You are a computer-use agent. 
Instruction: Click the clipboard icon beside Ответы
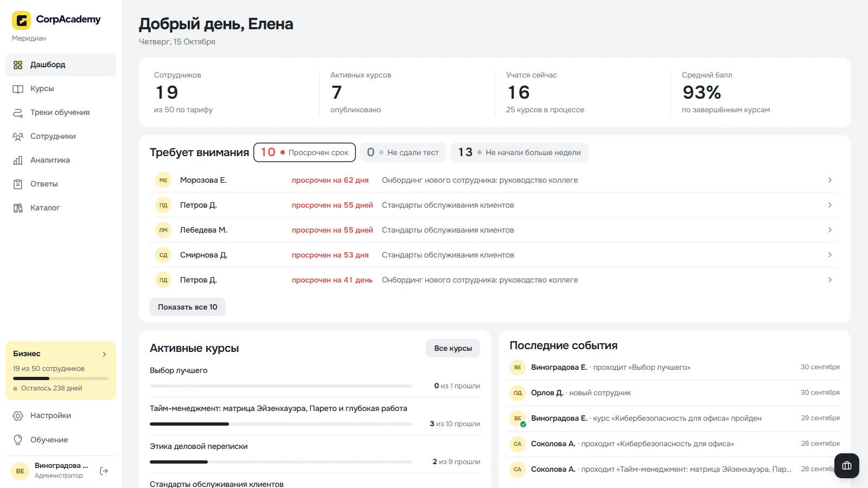tap(18, 184)
